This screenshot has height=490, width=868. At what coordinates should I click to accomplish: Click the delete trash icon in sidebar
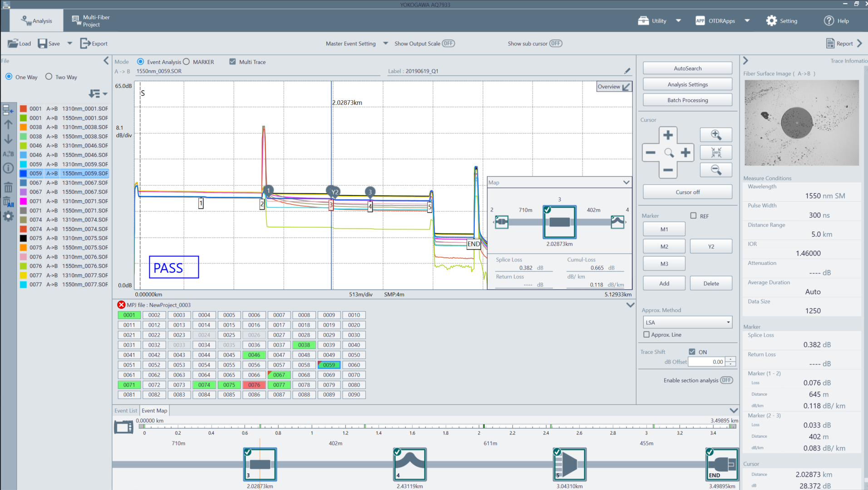coord(8,187)
